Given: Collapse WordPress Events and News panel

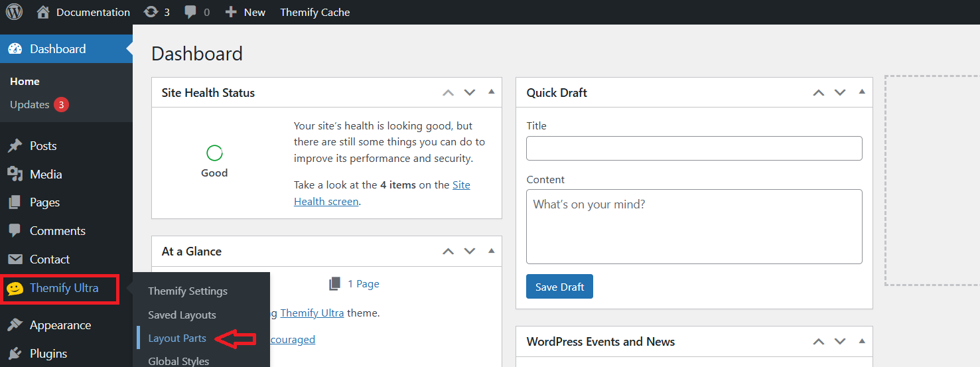Looking at the screenshot, I should pyautogui.click(x=862, y=341).
